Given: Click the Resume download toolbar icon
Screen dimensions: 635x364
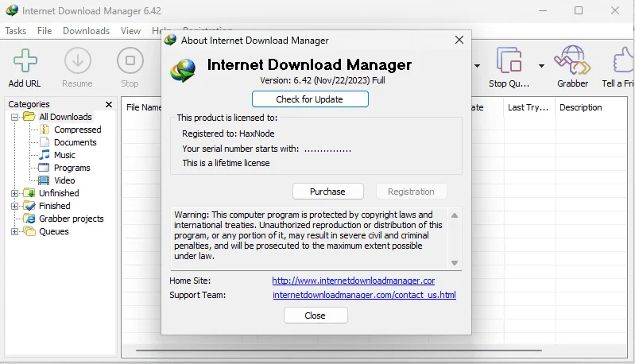Looking at the screenshot, I should 77,60.
